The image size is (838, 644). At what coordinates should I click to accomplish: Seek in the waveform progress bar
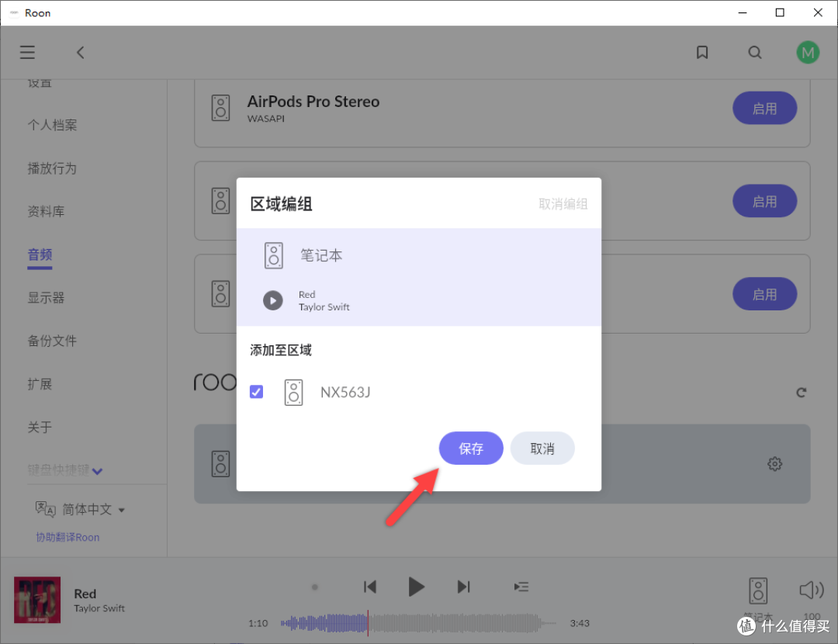419,622
